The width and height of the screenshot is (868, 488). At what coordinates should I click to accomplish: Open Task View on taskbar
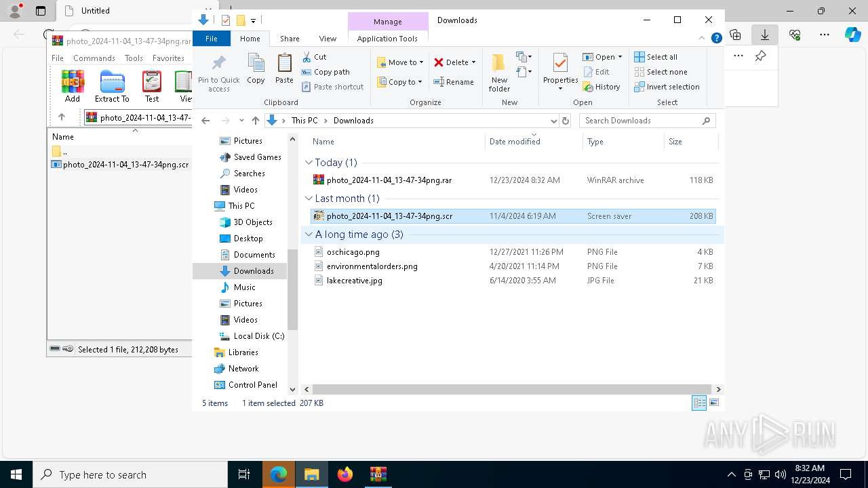click(x=244, y=474)
